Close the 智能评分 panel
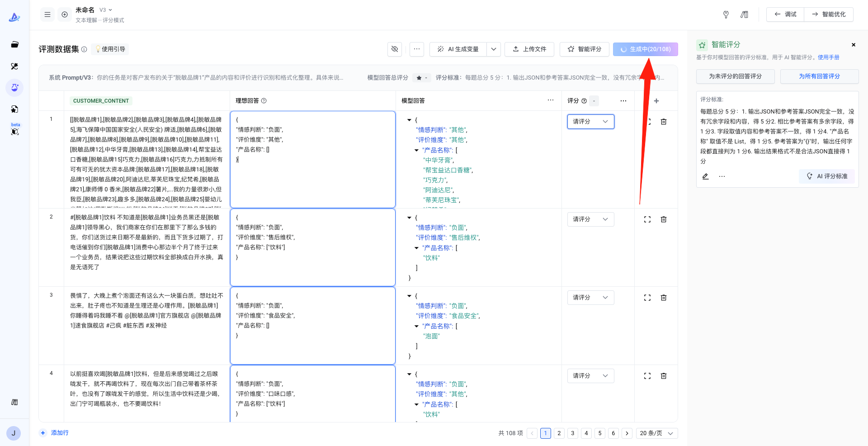This screenshot has width=868, height=446. click(854, 45)
